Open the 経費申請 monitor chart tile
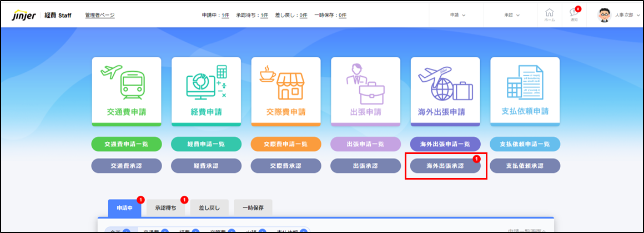644x233 pixels. [x=206, y=91]
